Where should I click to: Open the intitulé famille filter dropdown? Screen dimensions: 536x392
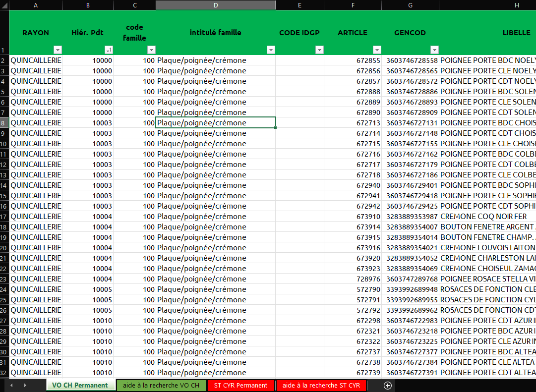271,50
